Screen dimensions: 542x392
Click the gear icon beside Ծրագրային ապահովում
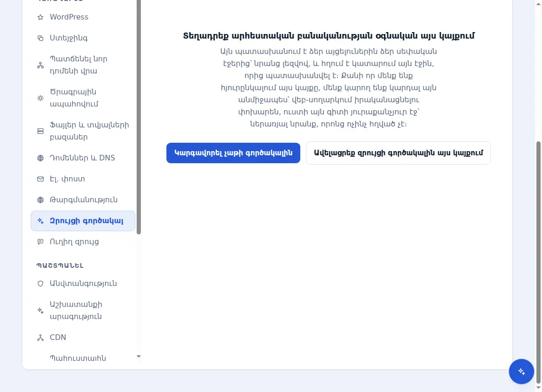(x=40, y=98)
